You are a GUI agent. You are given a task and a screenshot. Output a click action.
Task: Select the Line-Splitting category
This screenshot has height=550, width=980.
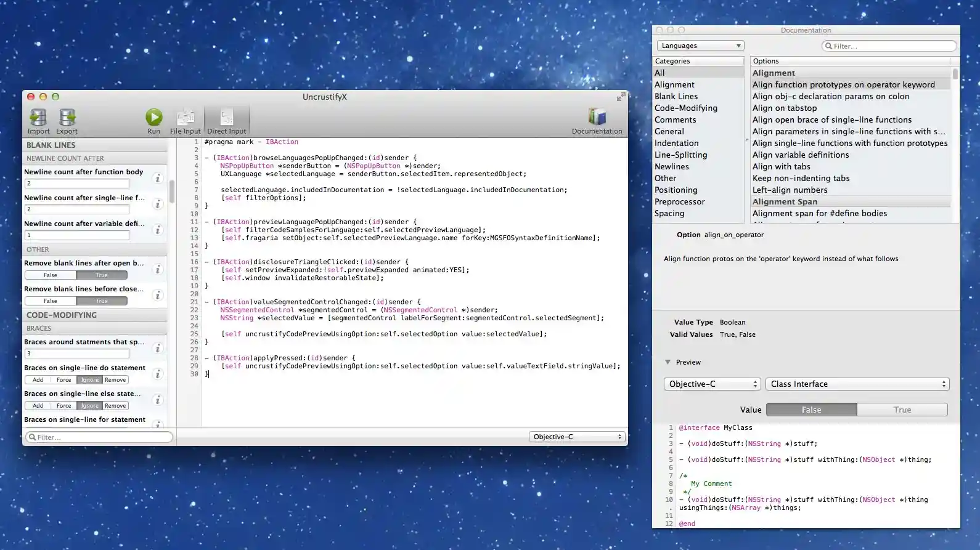pyautogui.click(x=698, y=155)
